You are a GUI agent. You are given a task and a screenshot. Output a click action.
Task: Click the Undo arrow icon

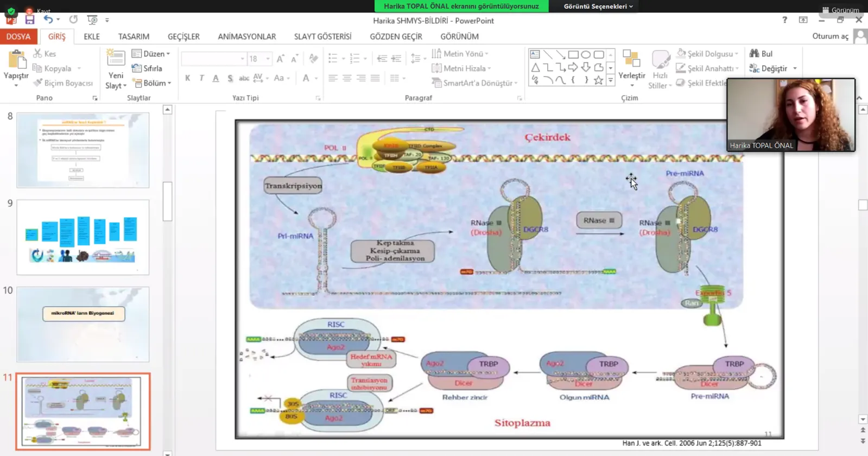point(48,20)
